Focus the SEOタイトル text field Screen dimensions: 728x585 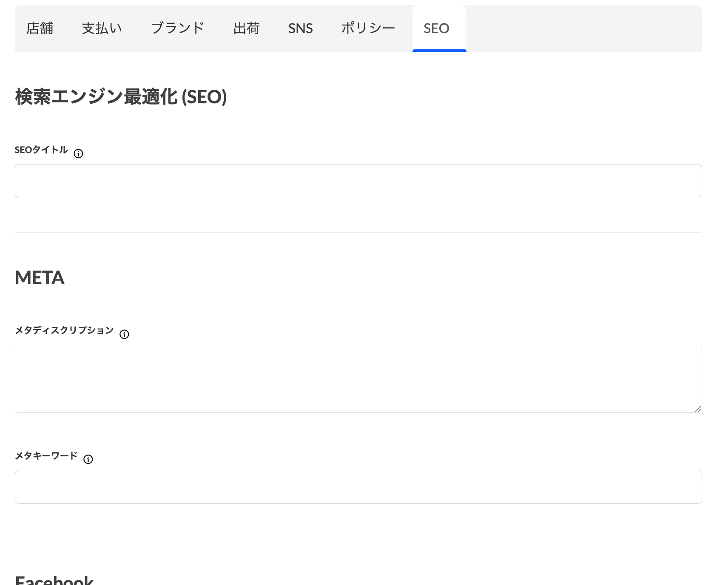358,181
